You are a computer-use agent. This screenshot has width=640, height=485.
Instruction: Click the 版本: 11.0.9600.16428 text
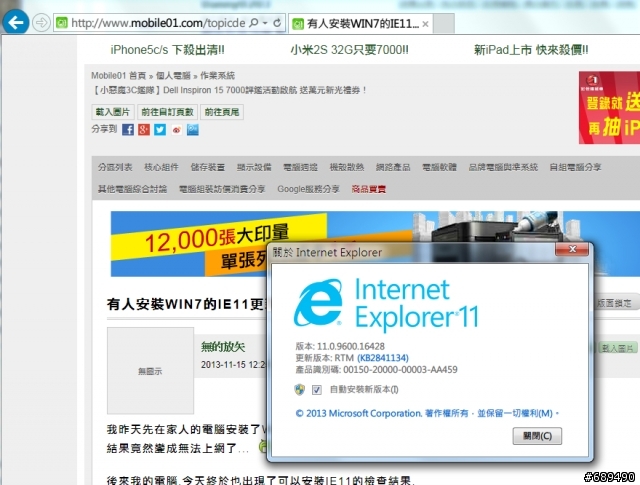[340, 346]
